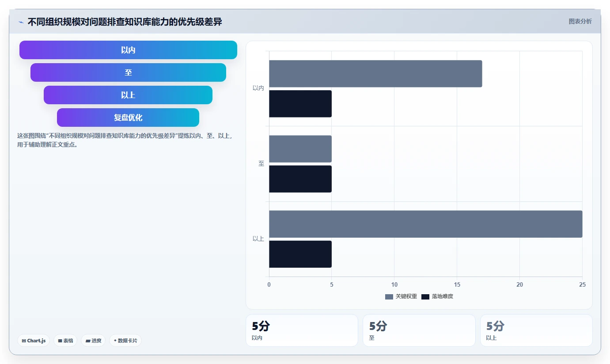Click the x-axis tick value 10

(x=394, y=285)
